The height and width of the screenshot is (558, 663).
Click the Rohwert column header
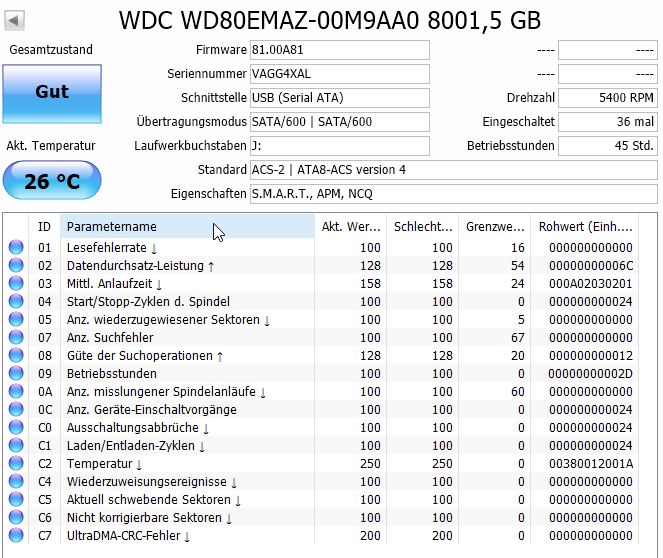click(x=585, y=227)
